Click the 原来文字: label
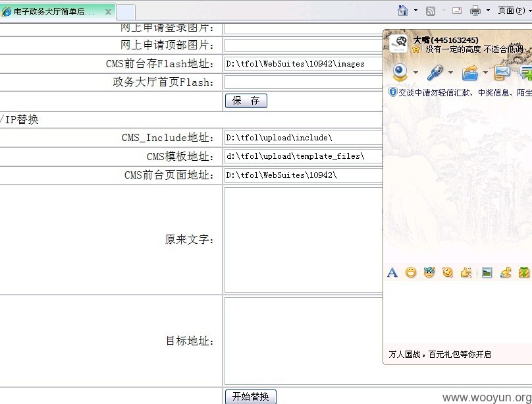This screenshot has width=532, height=404. (x=190, y=240)
